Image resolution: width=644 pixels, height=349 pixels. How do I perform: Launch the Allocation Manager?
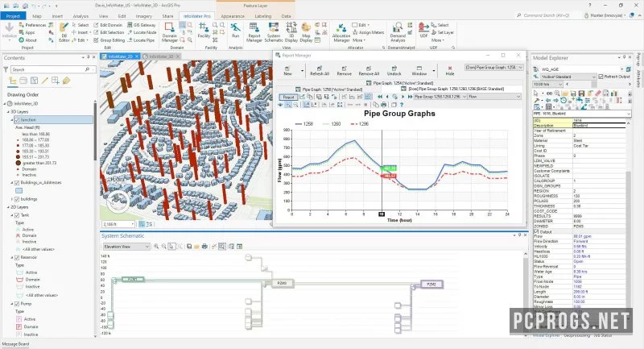(341, 32)
